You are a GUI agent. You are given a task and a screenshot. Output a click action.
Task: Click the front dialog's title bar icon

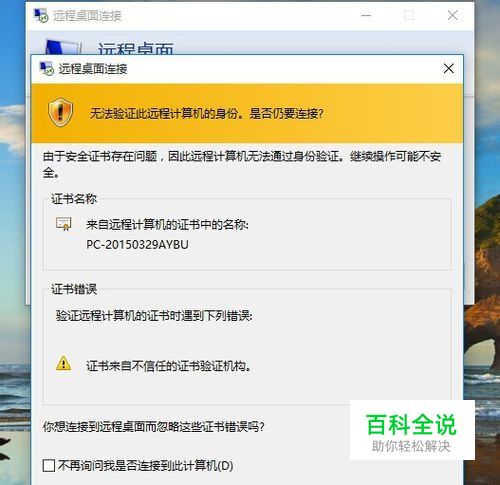[46, 69]
